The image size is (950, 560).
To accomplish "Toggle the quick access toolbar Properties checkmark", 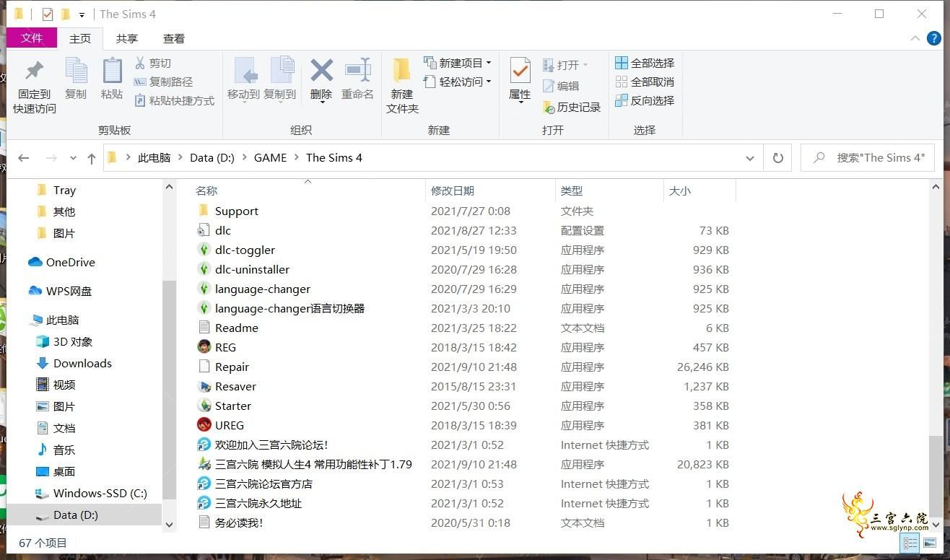I will click(48, 14).
